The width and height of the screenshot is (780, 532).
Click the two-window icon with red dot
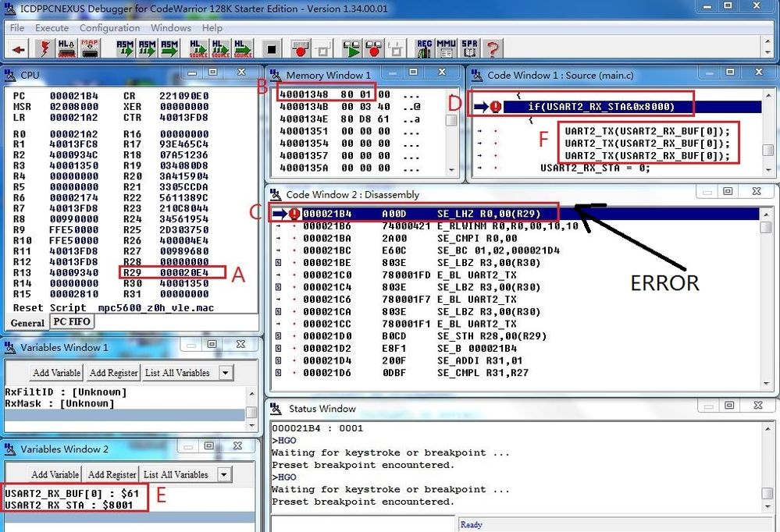374,49
